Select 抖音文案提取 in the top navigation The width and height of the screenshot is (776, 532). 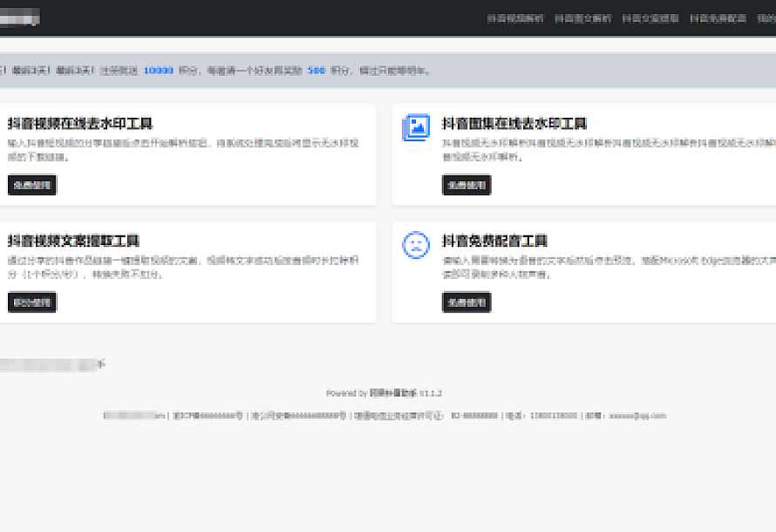tap(650, 18)
